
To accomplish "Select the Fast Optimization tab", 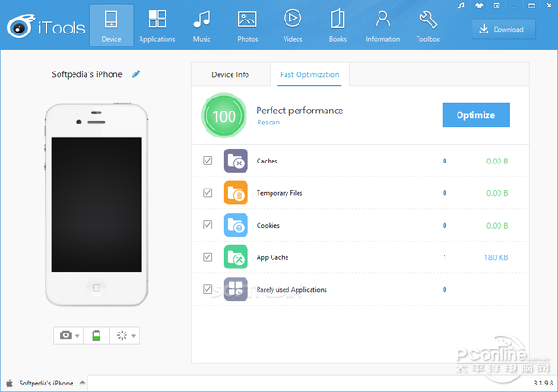I will 309,74.
